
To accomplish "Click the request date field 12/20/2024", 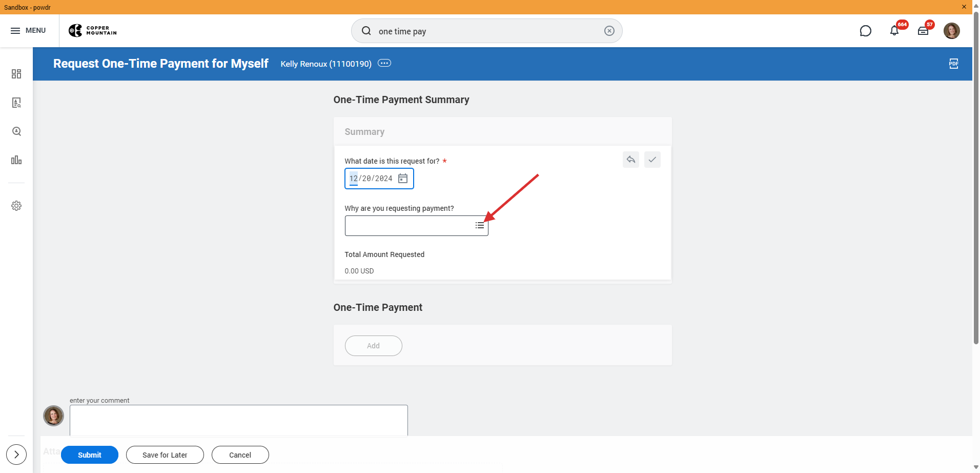I will (x=379, y=179).
